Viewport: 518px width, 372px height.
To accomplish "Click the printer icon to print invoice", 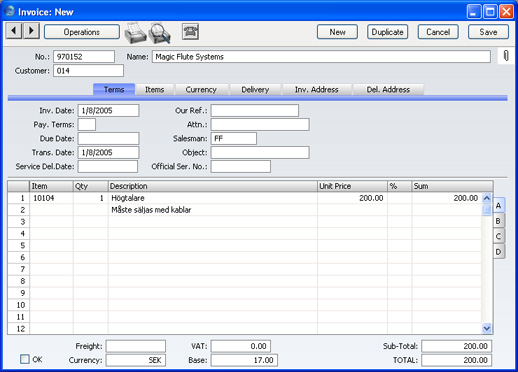I will coord(135,33).
